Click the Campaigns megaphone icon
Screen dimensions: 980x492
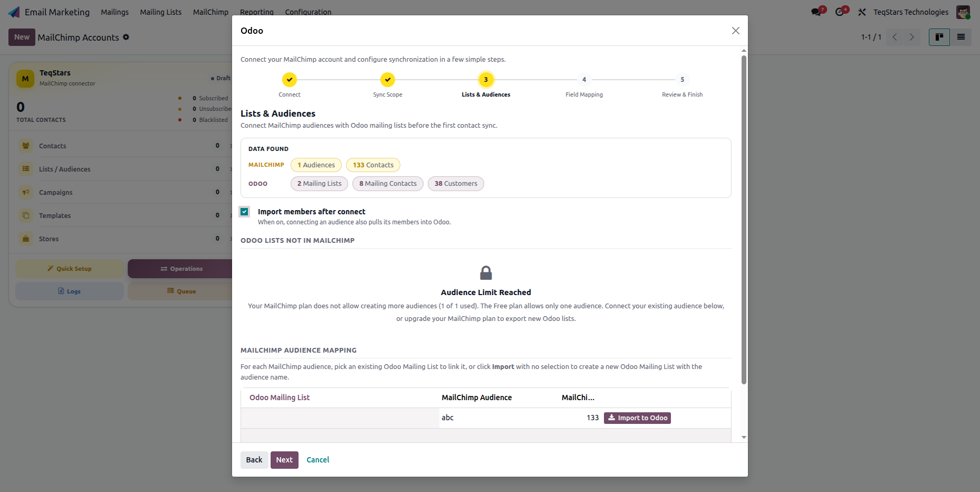click(x=26, y=192)
